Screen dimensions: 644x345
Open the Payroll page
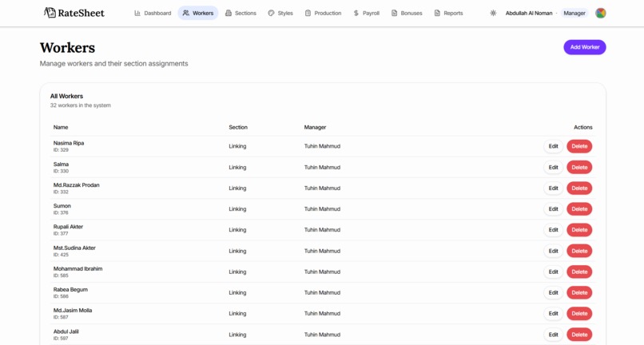point(367,13)
